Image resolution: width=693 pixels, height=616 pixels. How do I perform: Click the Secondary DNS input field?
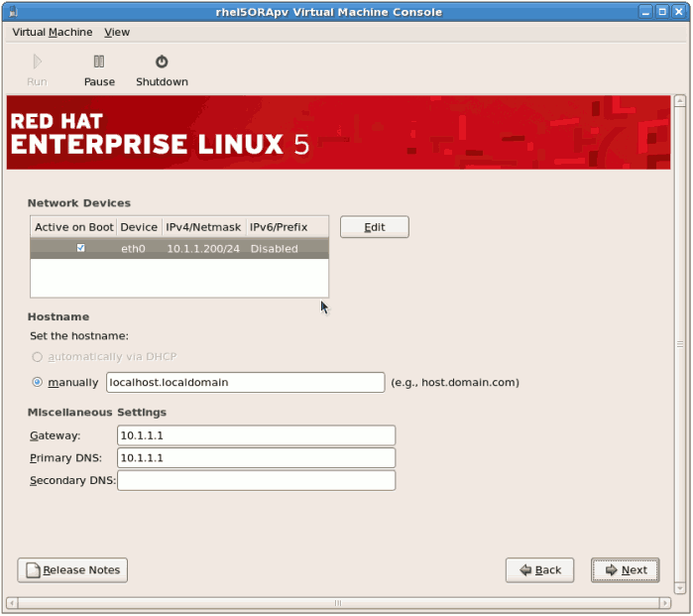coord(256,481)
